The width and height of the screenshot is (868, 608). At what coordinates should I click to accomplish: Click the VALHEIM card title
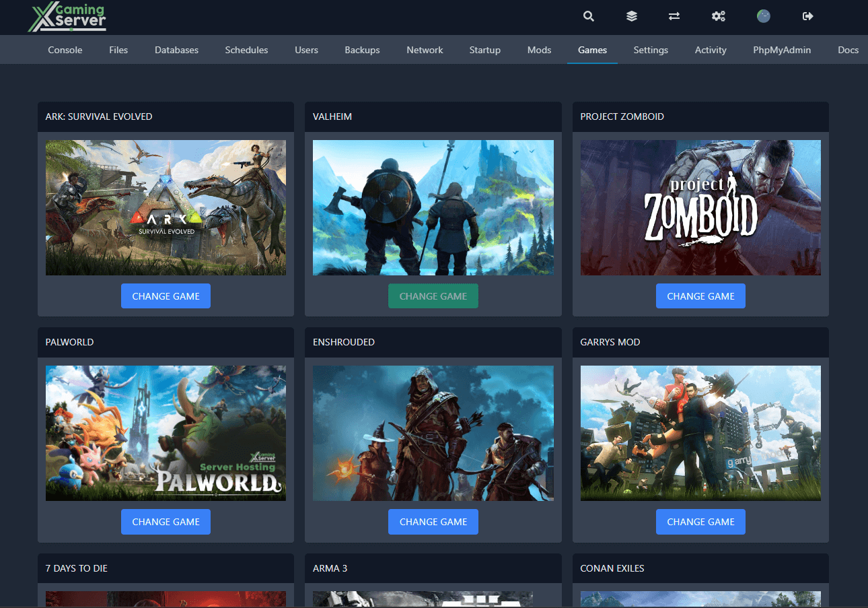(x=332, y=116)
